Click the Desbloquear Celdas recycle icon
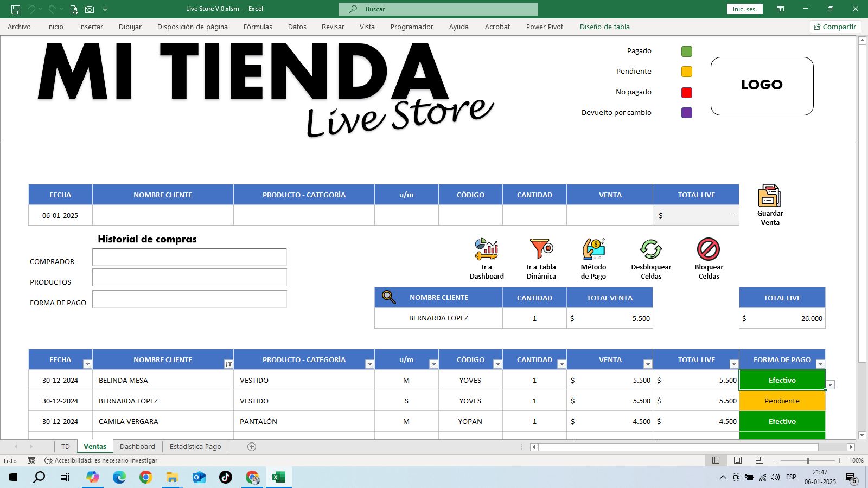This screenshot has height=488, width=868. pyautogui.click(x=650, y=250)
